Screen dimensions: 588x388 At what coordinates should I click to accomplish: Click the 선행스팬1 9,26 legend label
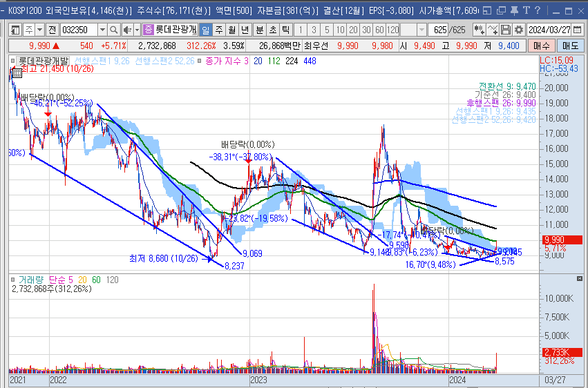(102, 61)
